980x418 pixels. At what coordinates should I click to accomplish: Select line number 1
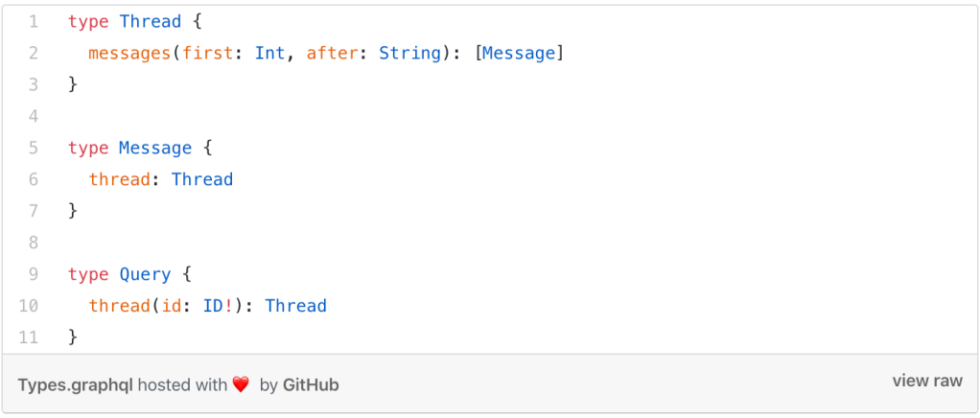pos(34,21)
